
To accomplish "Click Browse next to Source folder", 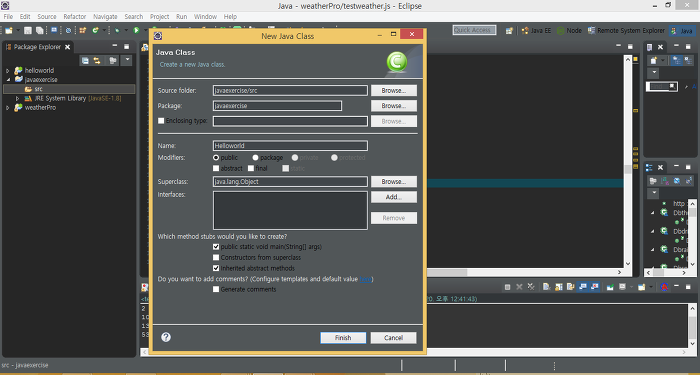I will tap(394, 91).
